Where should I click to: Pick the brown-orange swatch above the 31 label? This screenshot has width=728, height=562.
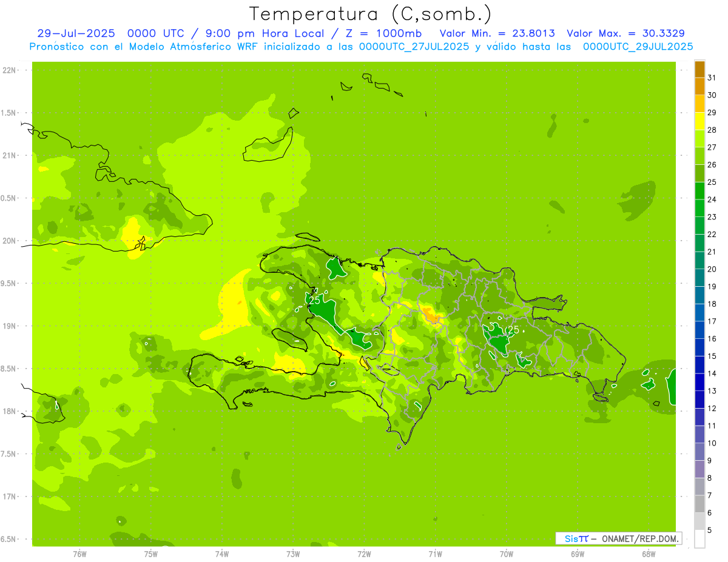[x=699, y=69]
